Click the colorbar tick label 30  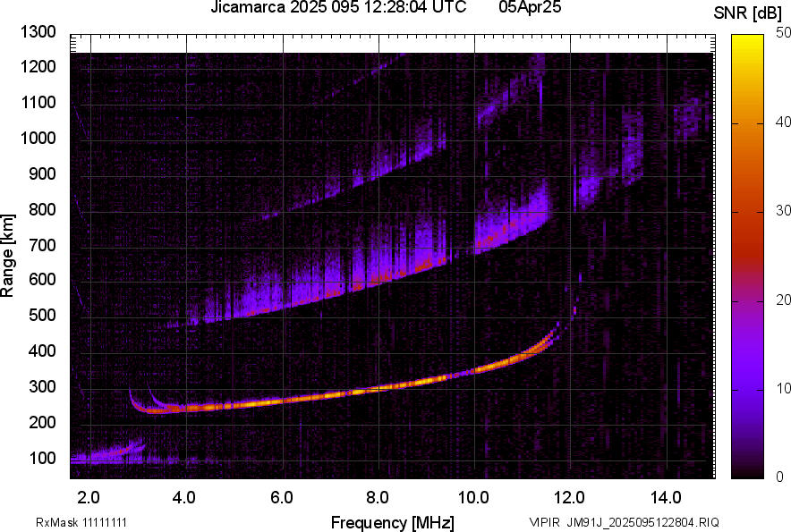[x=784, y=211]
